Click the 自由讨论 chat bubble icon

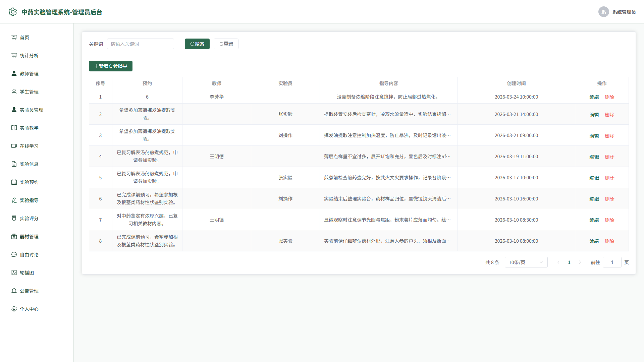[x=14, y=254]
